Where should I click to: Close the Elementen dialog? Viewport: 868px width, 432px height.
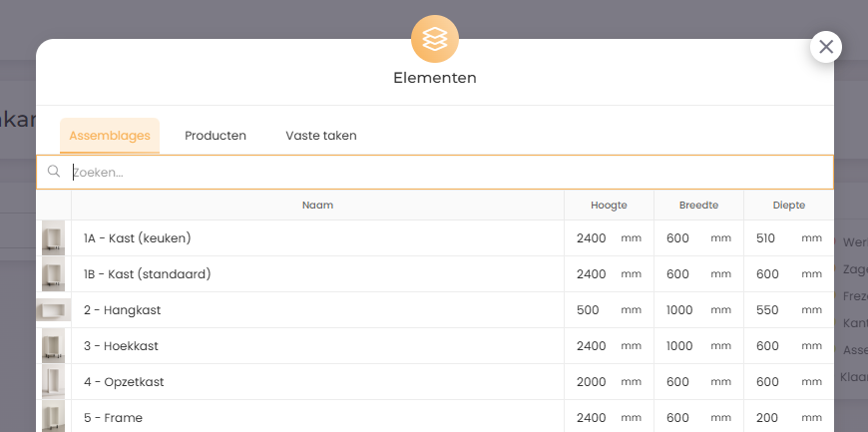point(825,46)
